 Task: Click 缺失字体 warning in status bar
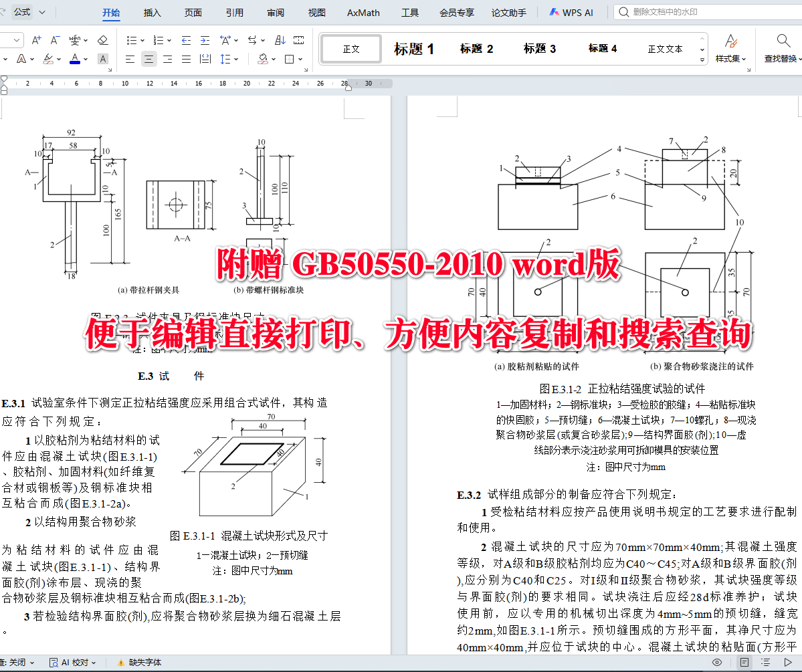(x=140, y=662)
